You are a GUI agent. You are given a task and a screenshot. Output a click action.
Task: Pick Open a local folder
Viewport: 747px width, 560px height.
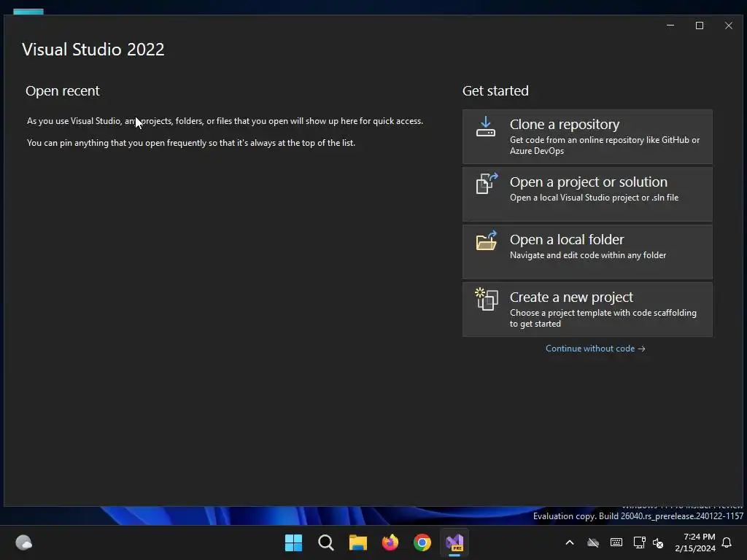[x=587, y=252]
